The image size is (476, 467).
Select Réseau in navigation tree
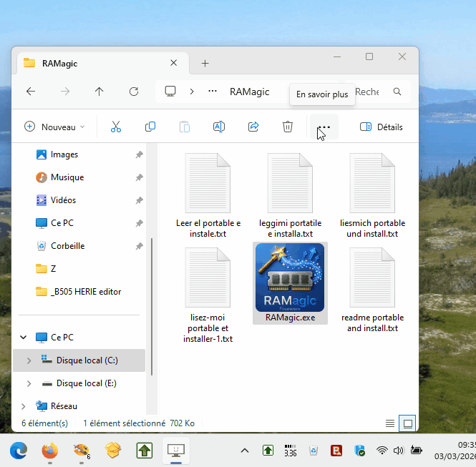(64, 406)
